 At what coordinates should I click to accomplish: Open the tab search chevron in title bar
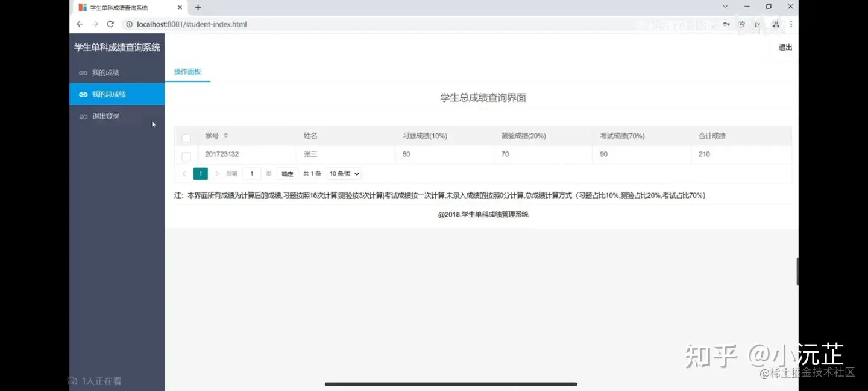(x=725, y=7)
